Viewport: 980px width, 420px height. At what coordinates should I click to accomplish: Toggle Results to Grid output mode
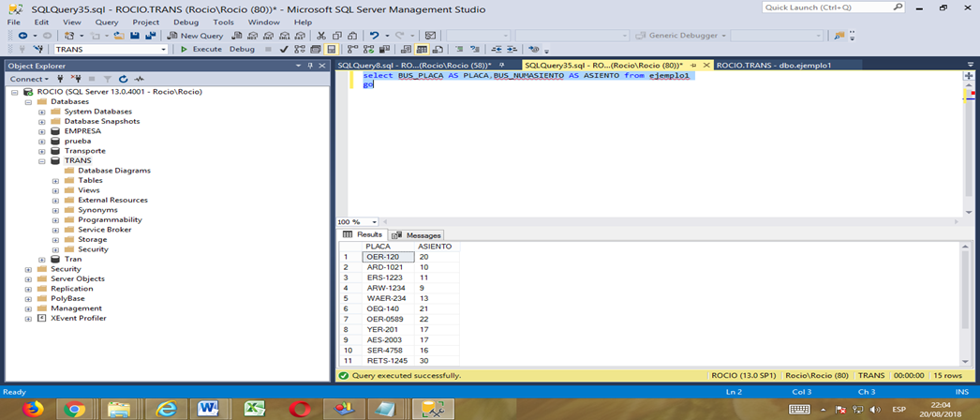click(423, 49)
